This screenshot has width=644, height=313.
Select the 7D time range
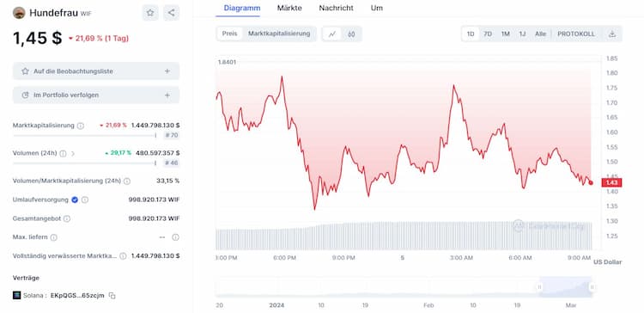pos(488,34)
